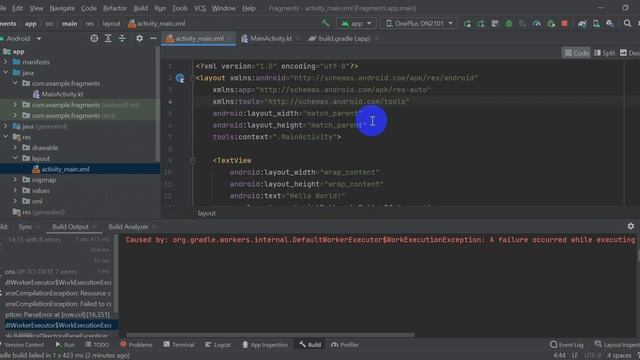Viewport: 640px width, 360px height.
Task: Close the build.gradle (app) tab
Action: [x=376, y=38]
